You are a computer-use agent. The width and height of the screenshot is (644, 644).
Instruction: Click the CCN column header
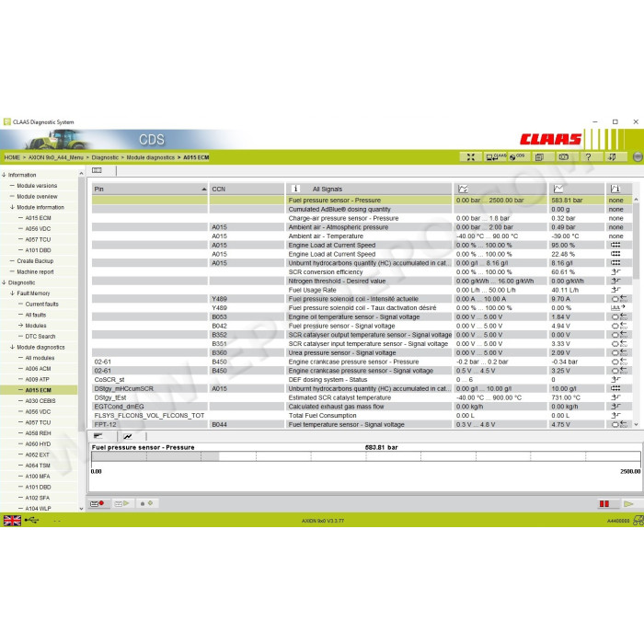pos(247,189)
